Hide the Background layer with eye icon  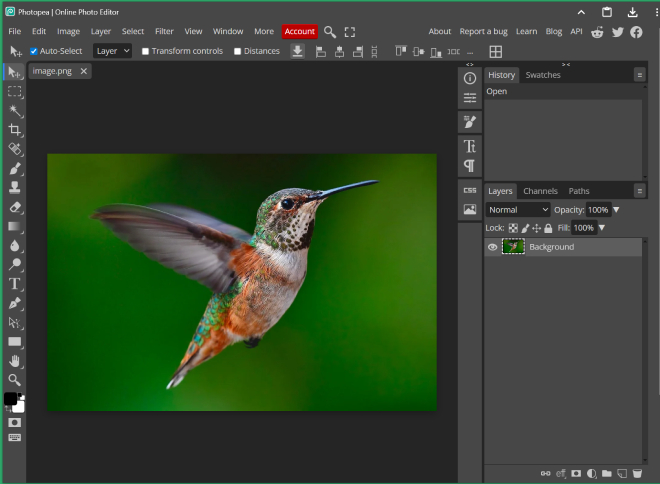(x=492, y=247)
